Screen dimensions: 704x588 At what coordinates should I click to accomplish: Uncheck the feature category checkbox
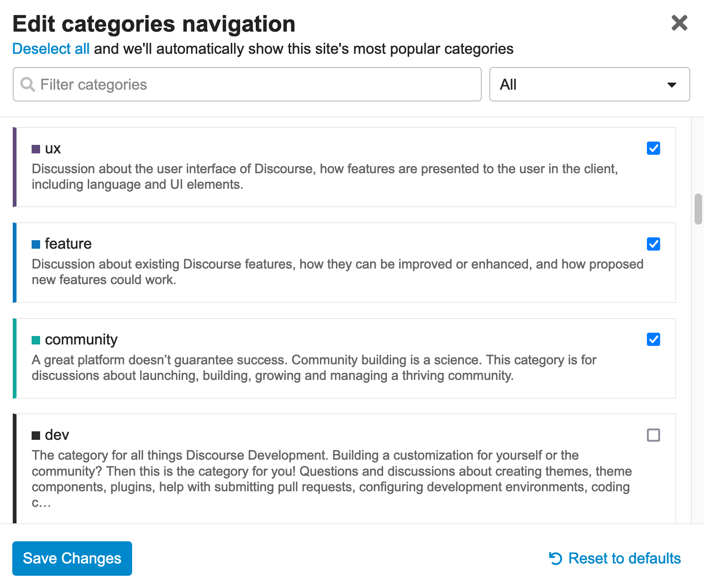654,244
